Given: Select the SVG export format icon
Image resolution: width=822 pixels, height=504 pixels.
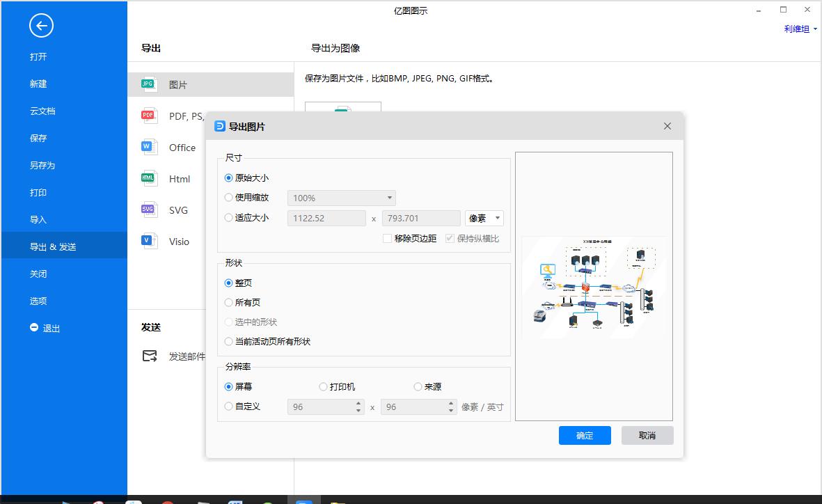Looking at the screenshot, I should coord(148,210).
